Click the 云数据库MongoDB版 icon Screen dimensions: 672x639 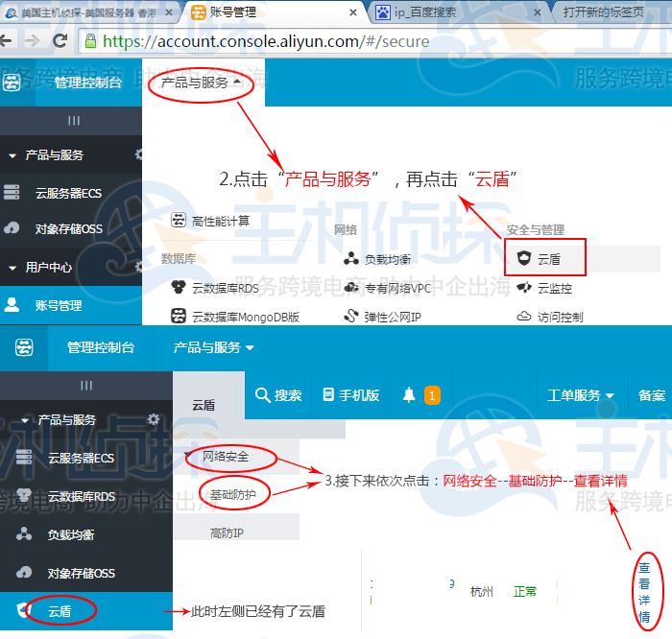[x=179, y=316]
